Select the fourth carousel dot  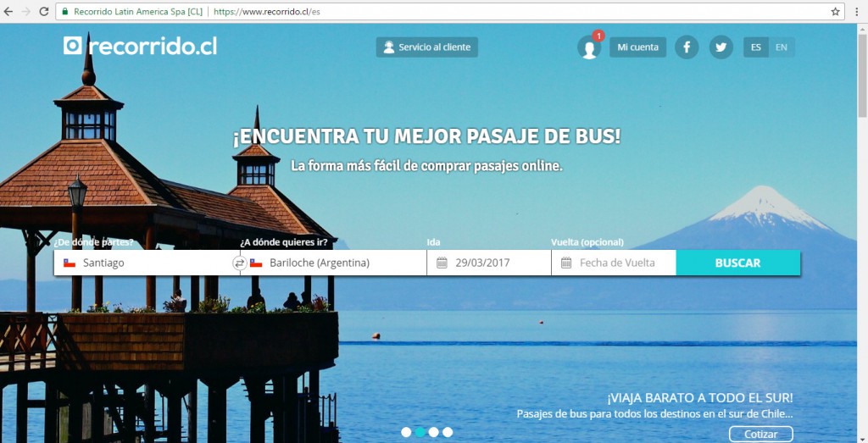tap(448, 432)
